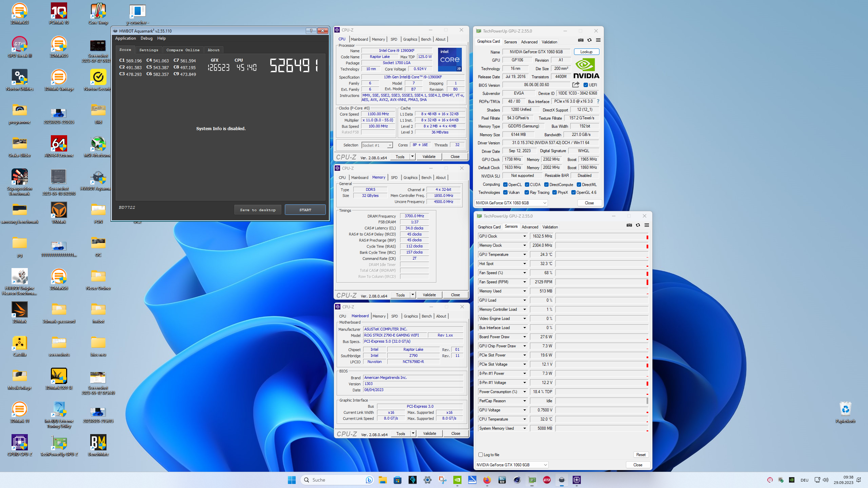Click the camera icon in GPU-Z Sensors window
This screenshot has height=488, width=868.
[x=629, y=225]
